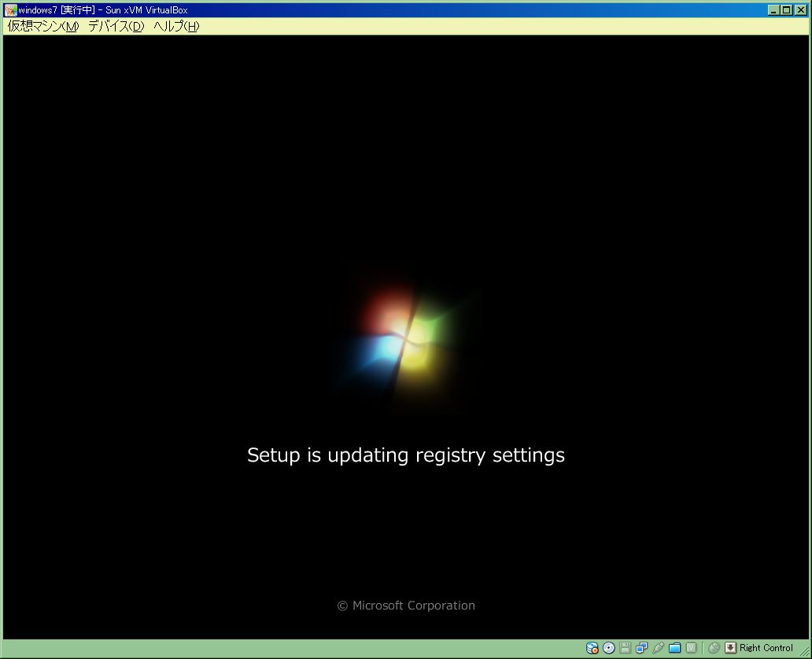812x659 pixels.
Task: Minimize the VirtualBox window
Action: click(x=773, y=10)
